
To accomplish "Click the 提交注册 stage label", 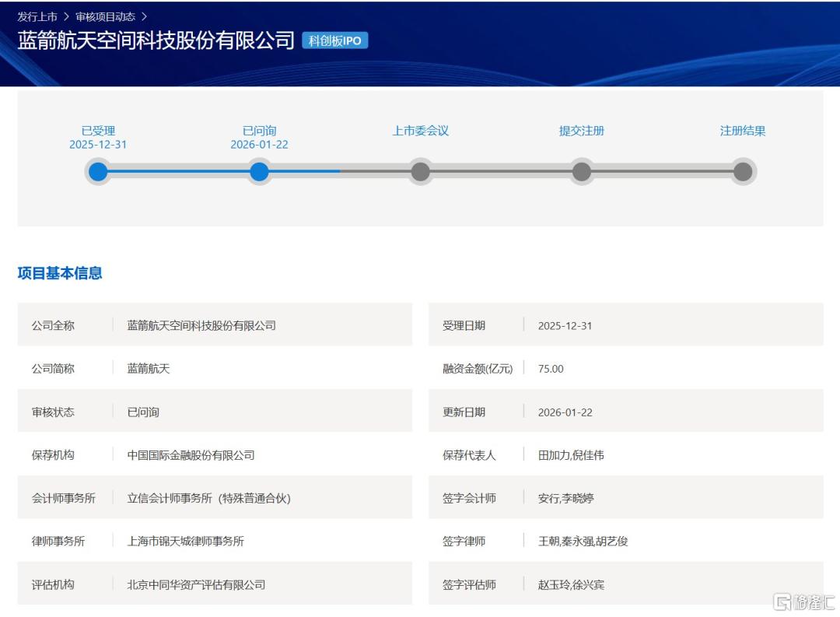I will tap(582, 131).
